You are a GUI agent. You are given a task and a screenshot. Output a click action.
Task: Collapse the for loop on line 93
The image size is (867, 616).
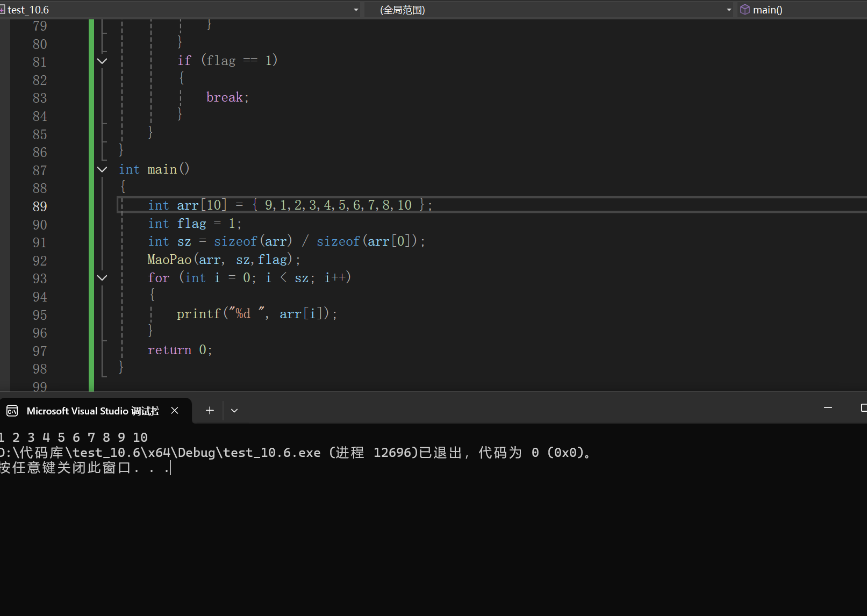tap(102, 278)
